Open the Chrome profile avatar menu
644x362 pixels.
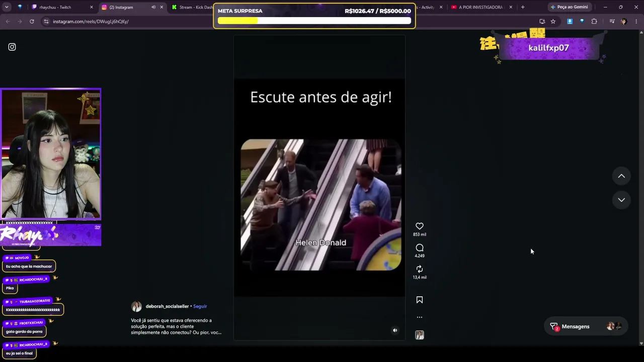click(624, 22)
